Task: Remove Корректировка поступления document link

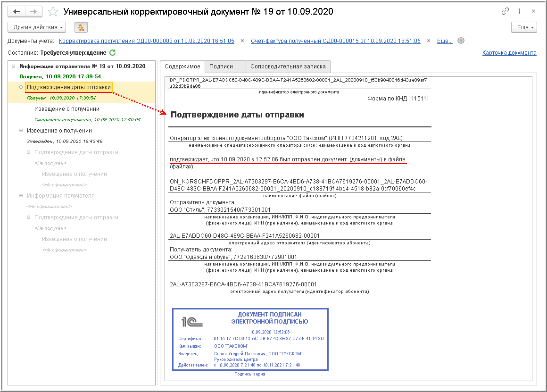Action: (x=242, y=41)
